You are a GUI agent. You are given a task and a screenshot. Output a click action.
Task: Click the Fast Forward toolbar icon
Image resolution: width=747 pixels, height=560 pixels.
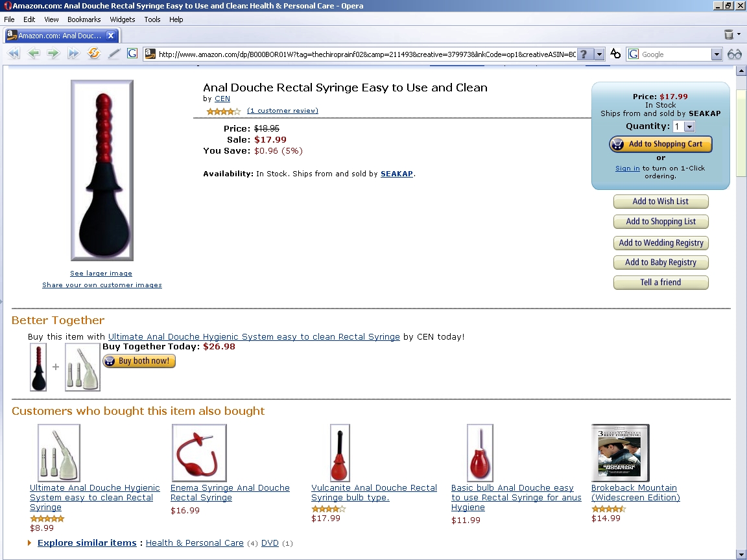point(73,54)
